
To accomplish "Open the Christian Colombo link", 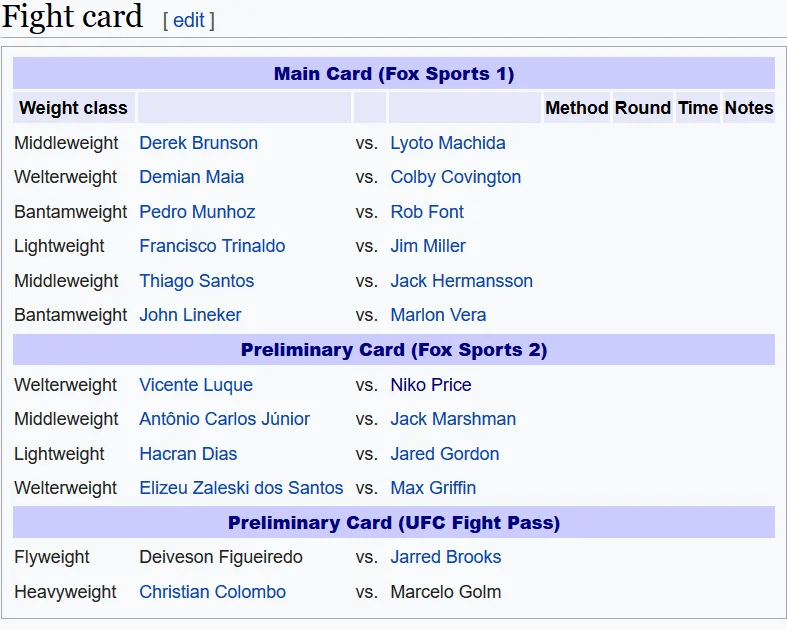I will coord(212,592).
